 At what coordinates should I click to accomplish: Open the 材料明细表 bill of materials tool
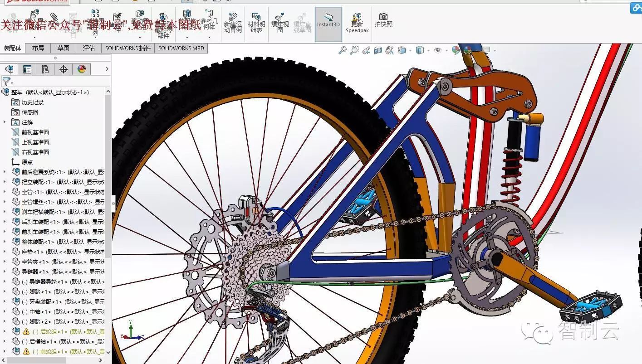click(256, 23)
